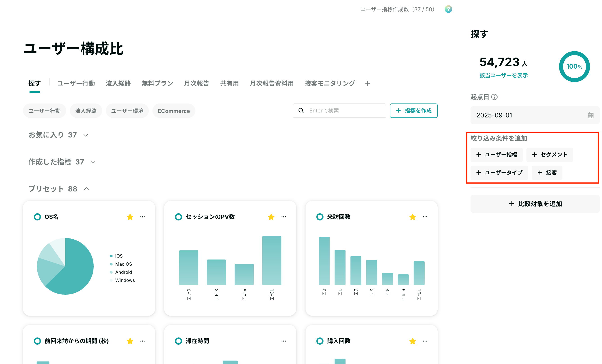The image size is (602, 364).
Task: Click the Enterで検索 search field
Action: click(339, 111)
